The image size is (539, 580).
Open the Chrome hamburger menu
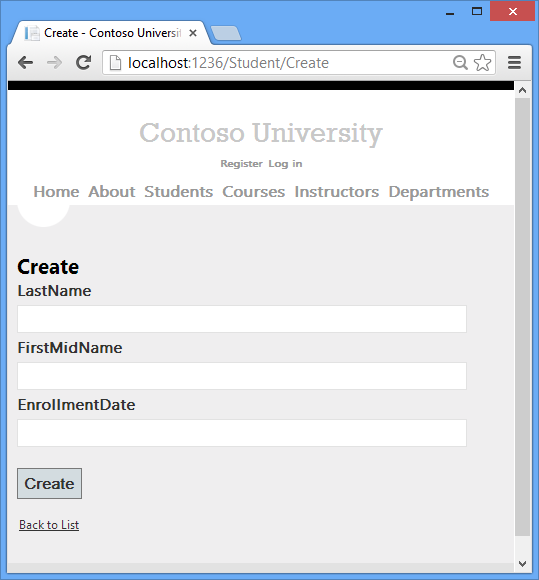point(514,63)
